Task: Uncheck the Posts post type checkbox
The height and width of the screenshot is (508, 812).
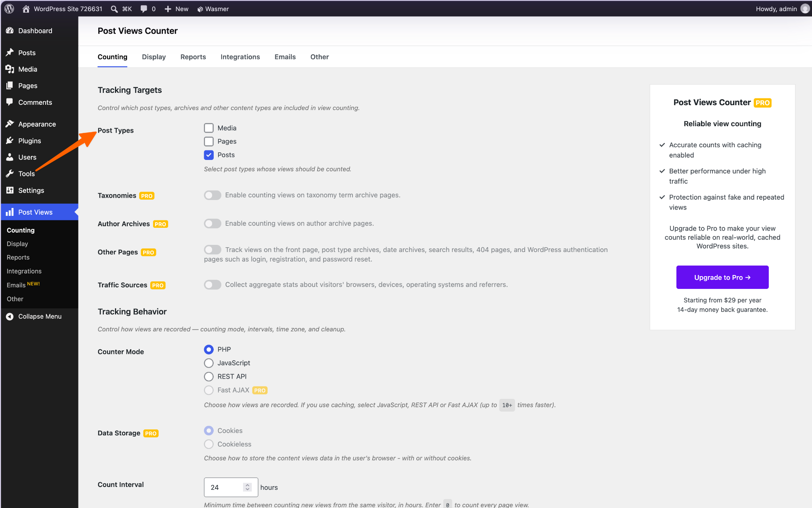Action: click(x=209, y=155)
